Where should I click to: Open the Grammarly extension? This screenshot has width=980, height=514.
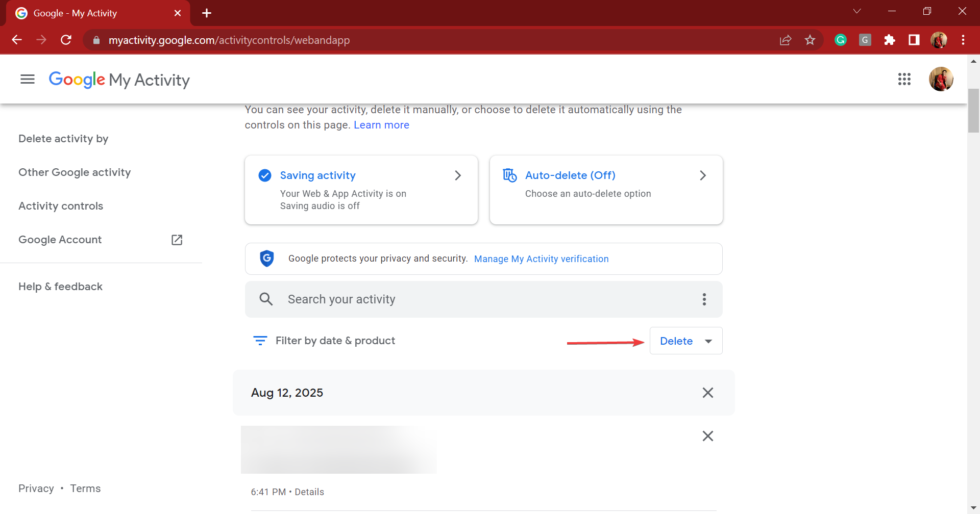(x=841, y=40)
